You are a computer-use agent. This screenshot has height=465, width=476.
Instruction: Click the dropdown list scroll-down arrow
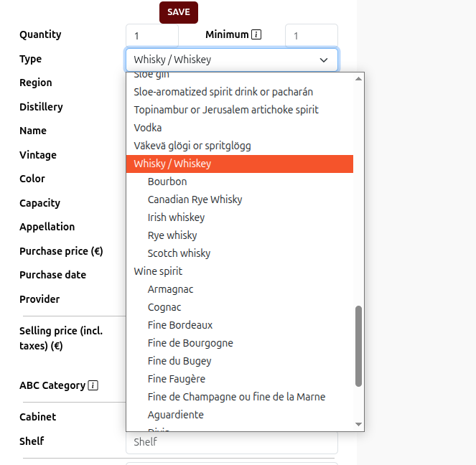pyautogui.click(x=358, y=424)
